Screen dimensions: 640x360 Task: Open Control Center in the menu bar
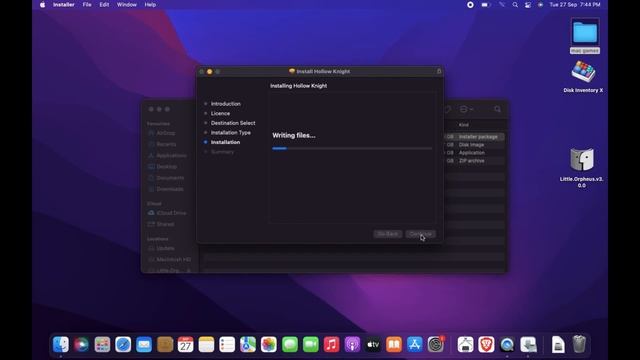coord(528,5)
